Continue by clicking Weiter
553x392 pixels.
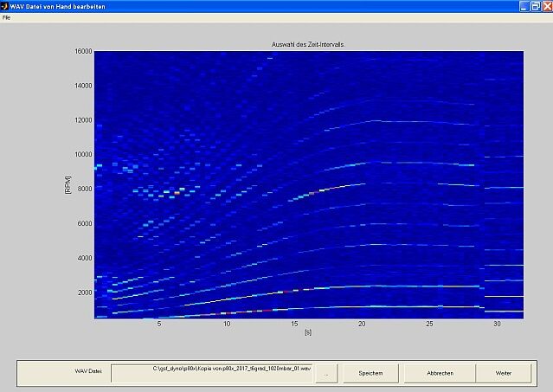503,372
